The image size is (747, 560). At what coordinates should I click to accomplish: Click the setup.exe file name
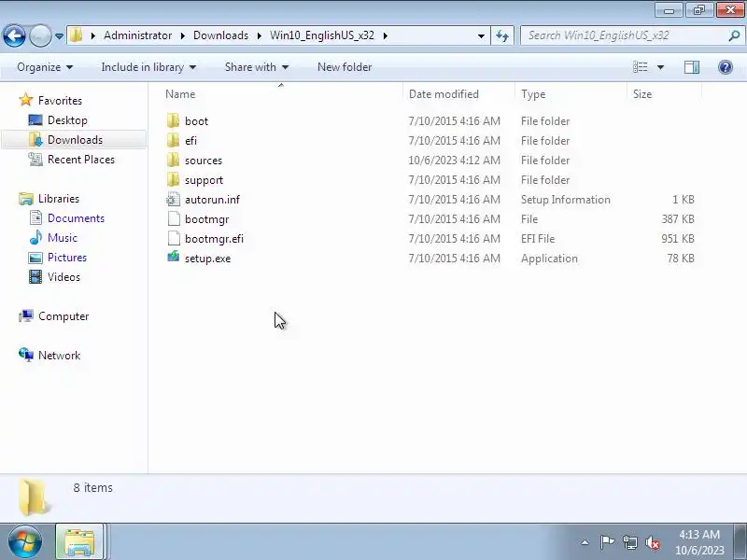click(207, 259)
